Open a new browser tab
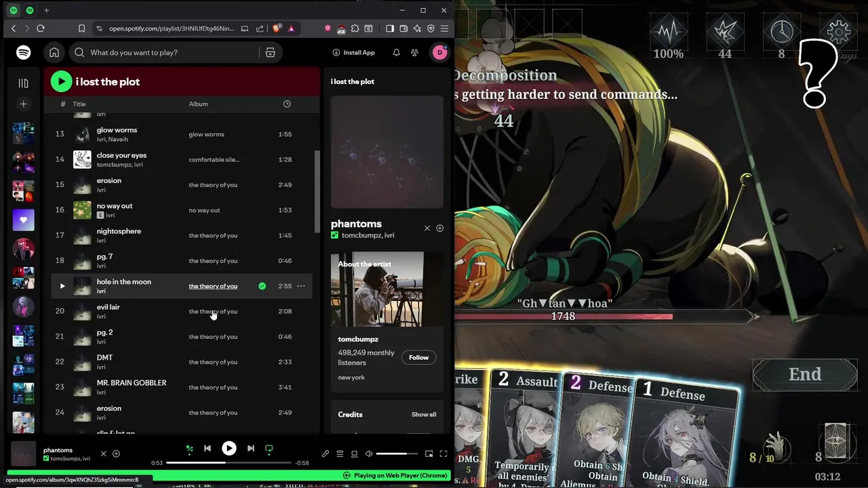Viewport: 868px width, 488px height. 46,10
